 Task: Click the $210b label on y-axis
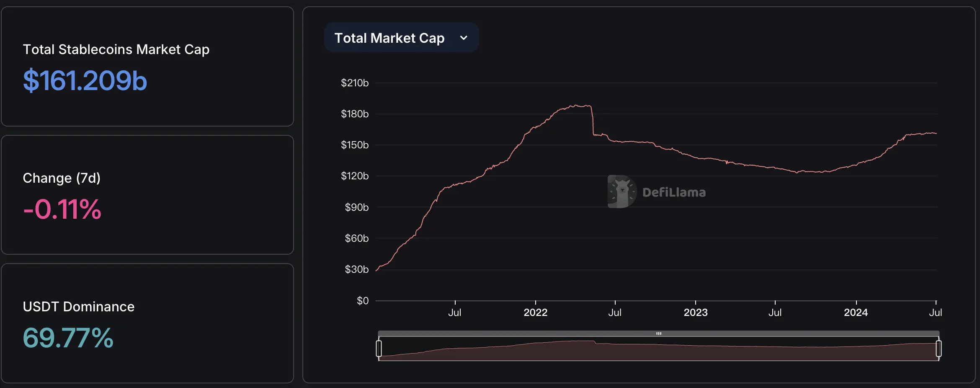(355, 83)
